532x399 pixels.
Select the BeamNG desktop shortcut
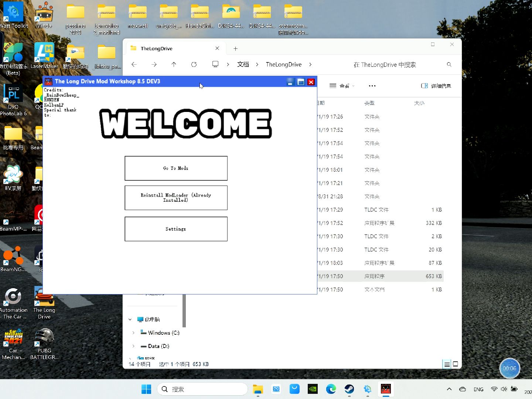point(13,259)
